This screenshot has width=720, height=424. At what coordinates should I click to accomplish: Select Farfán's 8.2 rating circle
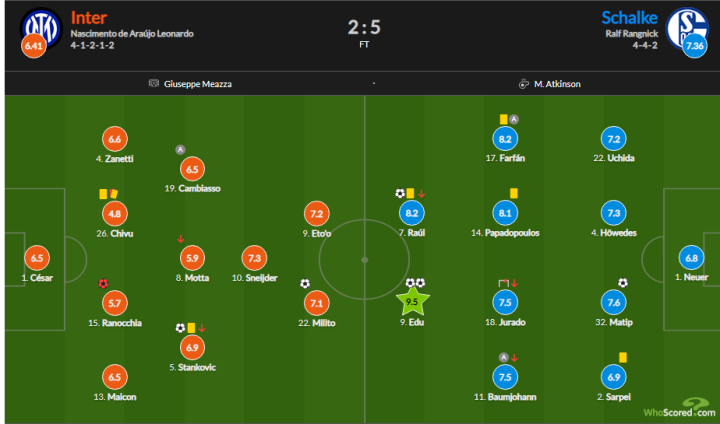coord(504,140)
